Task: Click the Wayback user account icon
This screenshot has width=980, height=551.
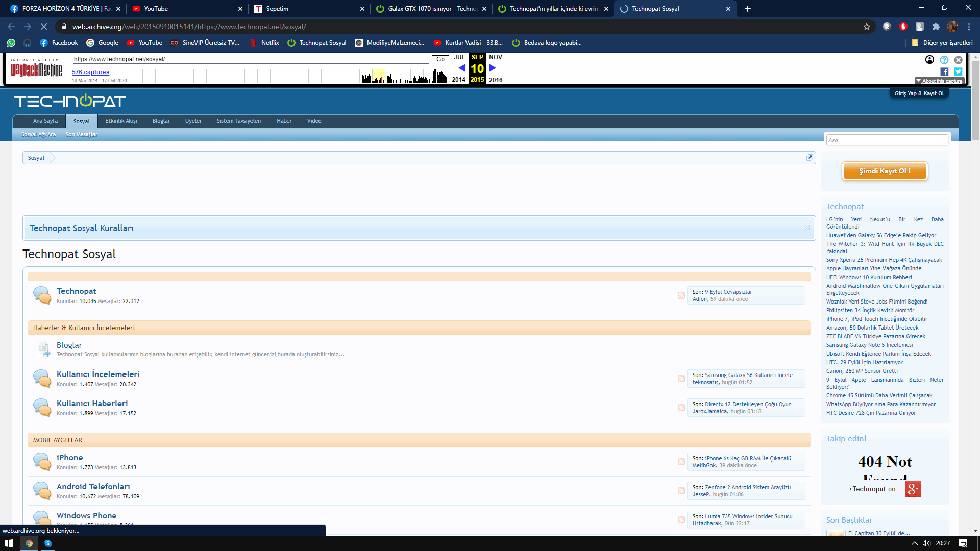Action: 929,60
